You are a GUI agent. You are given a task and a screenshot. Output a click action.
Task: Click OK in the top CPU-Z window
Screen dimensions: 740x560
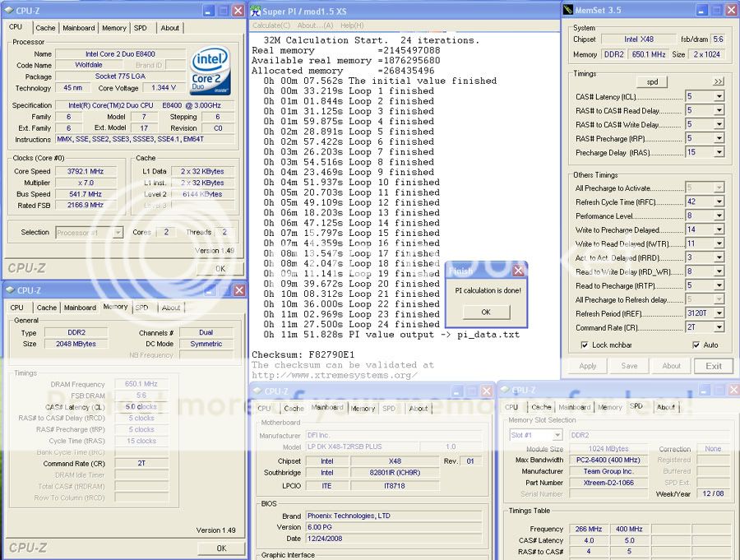tap(220, 269)
